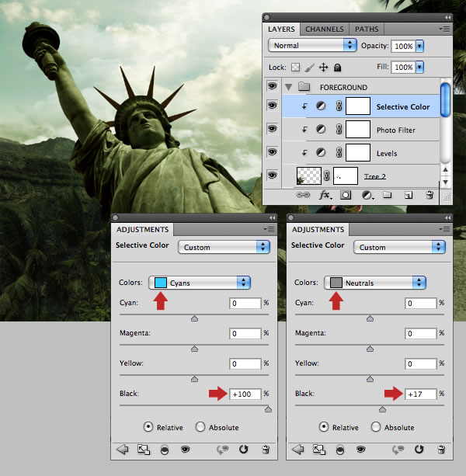Image resolution: width=466 pixels, height=476 pixels.
Task: Delete adjustment trash icon in Neutrals panel
Action: coord(441,450)
